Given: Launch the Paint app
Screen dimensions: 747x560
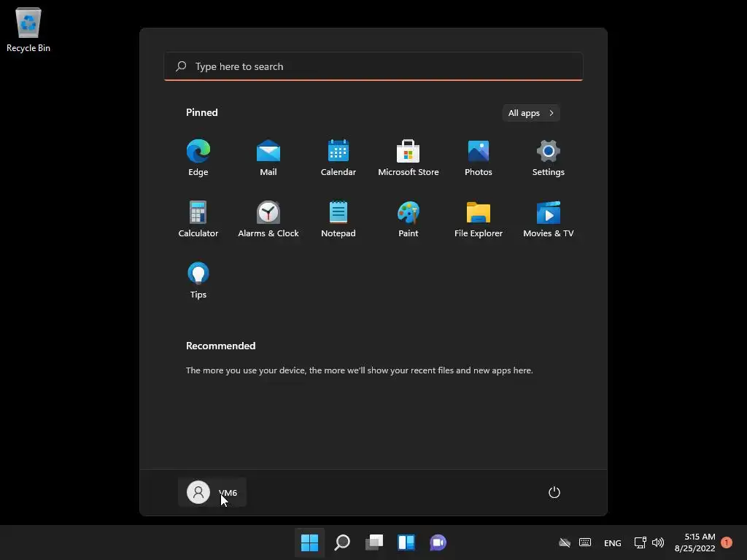Looking at the screenshot, I should point(409,219).
